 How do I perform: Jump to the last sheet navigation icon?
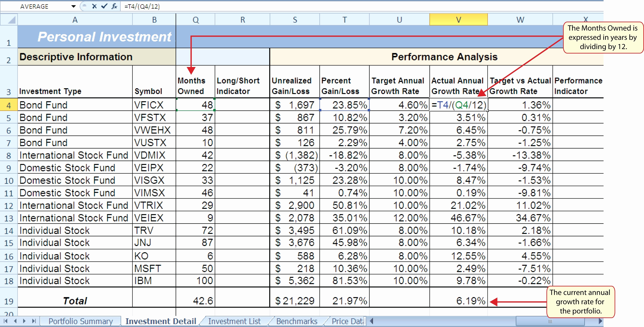[x=33, y=321]
